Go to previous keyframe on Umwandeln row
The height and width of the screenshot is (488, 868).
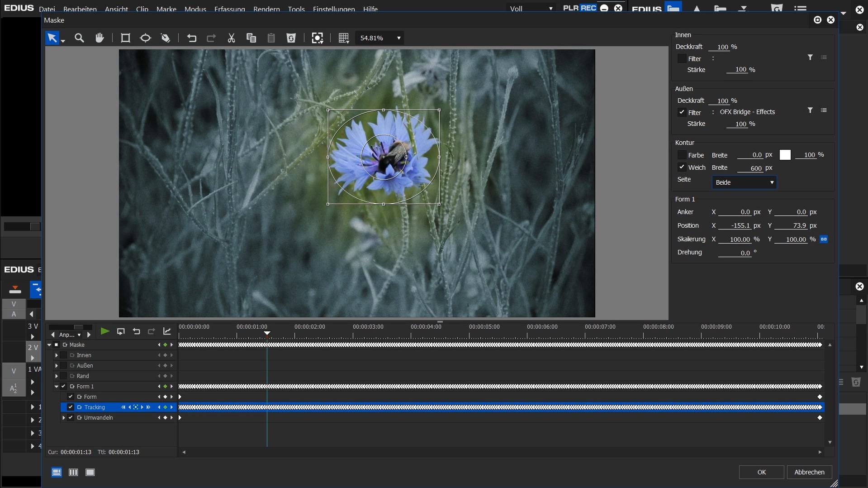tap(159, 418)
